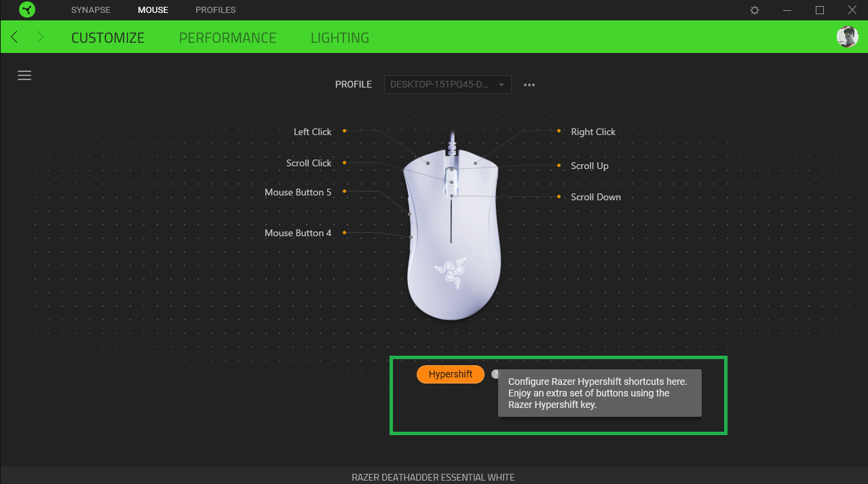Open the CUSTOMIZE tab

(108, 38)
